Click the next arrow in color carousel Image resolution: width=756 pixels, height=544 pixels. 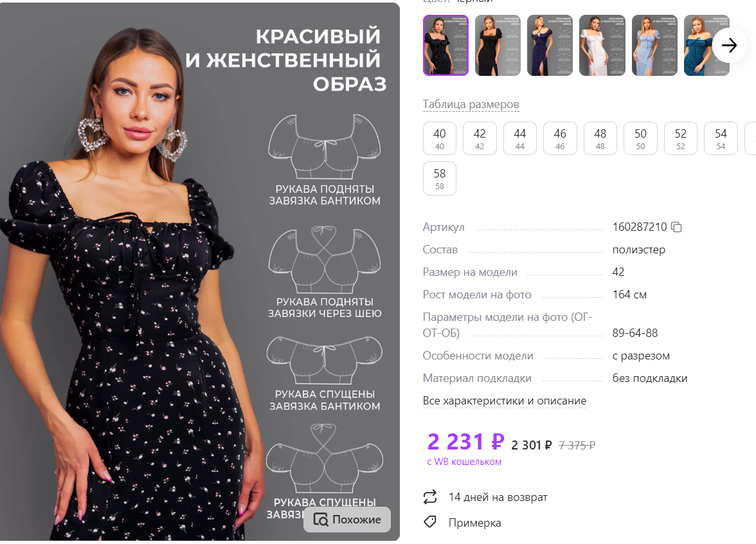[729, 45]
